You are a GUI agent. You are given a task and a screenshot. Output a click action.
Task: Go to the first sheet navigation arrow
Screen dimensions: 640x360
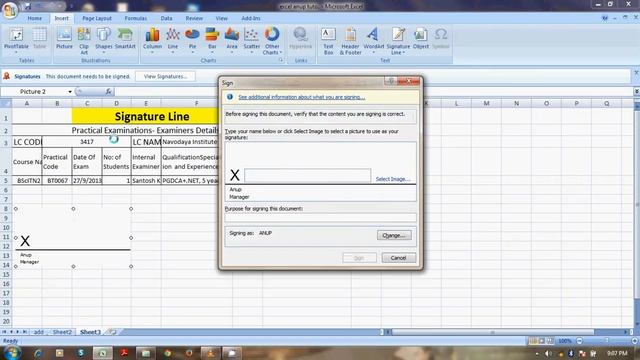click(x=4, y=332)
